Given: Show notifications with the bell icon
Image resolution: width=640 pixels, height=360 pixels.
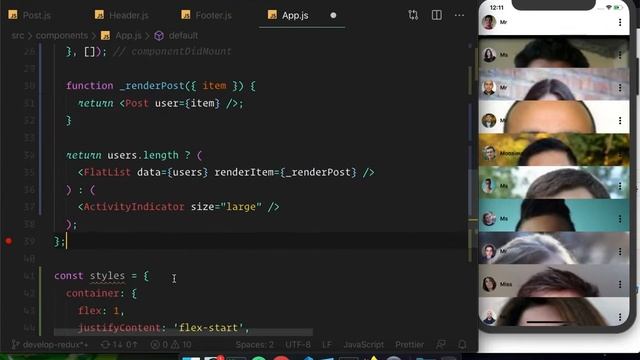Looking at the screenshot, I should 462,344.
